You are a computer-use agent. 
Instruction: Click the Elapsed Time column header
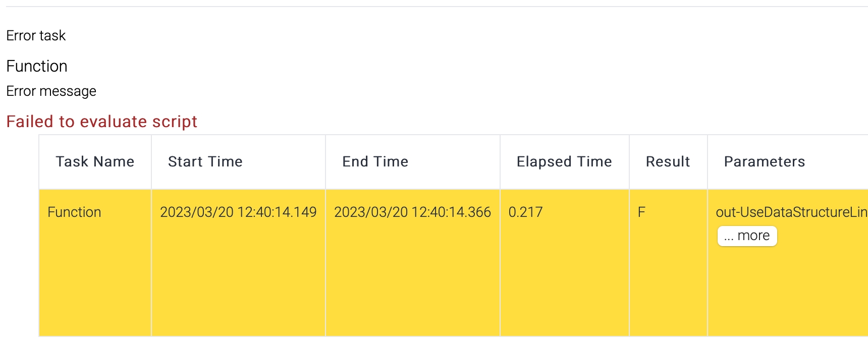(564, 162)
